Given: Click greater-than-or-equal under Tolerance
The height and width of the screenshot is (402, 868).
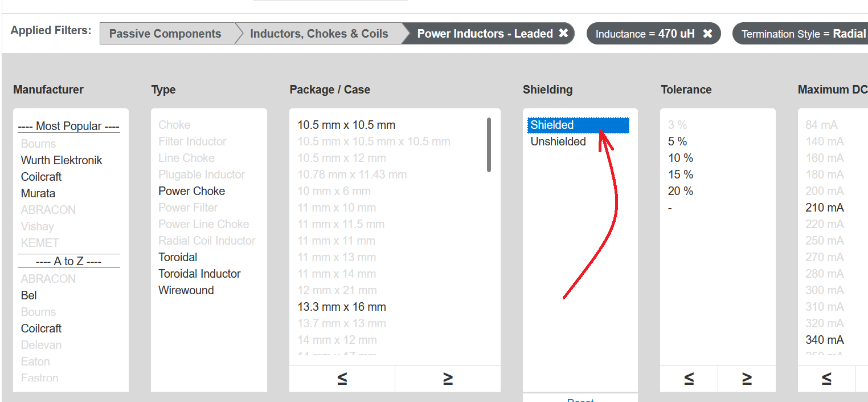Looking at the screenshot, I should click(747, 379).
